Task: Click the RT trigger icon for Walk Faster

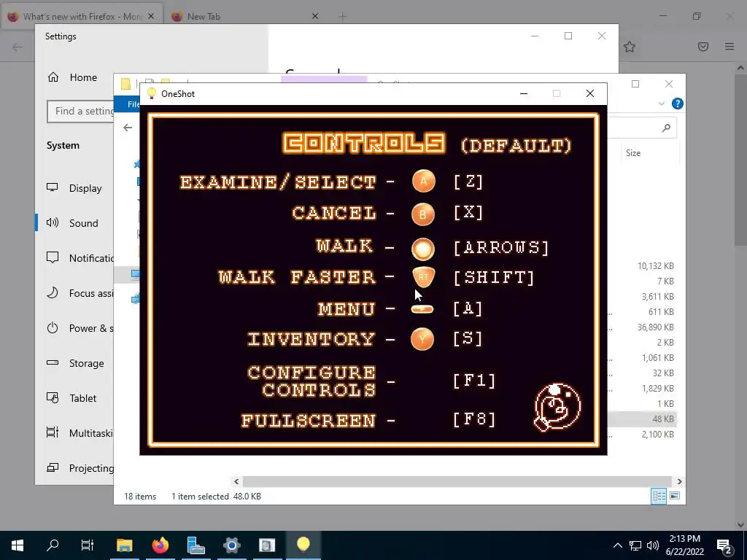Action: [423, 277]
